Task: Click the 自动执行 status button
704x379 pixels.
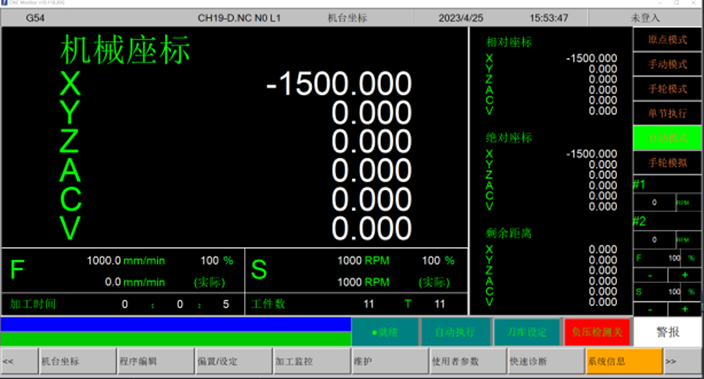Action: click(455, 332)
